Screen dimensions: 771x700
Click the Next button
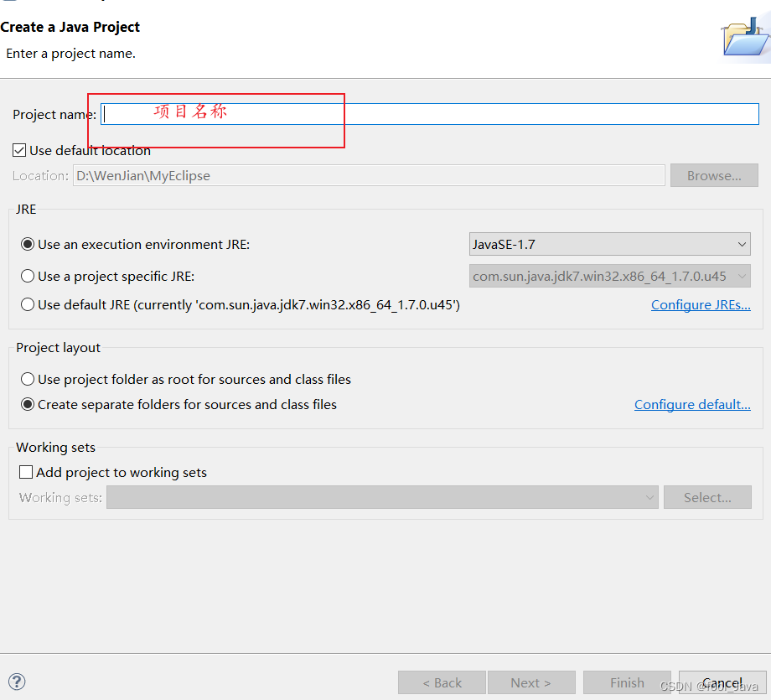(531, 682)
